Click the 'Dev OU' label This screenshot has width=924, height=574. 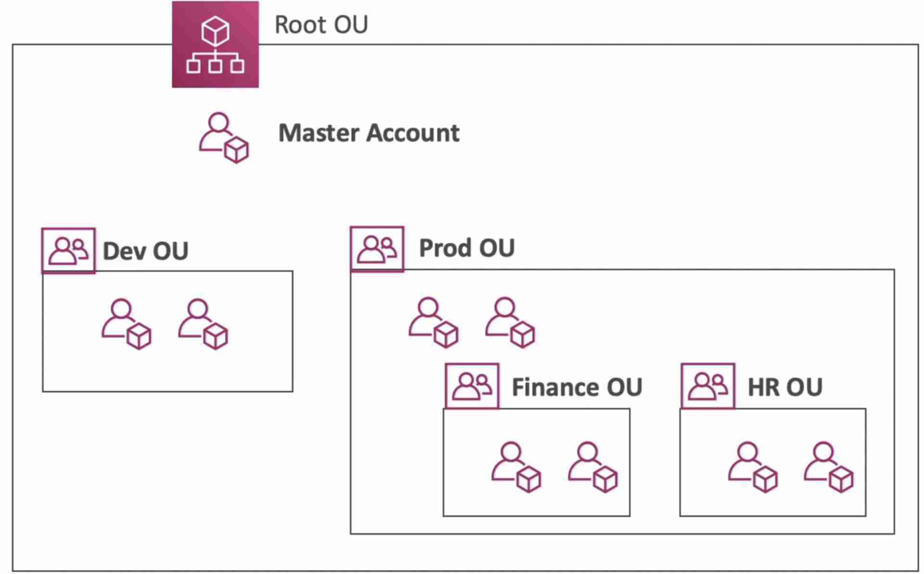click(146, 251)
